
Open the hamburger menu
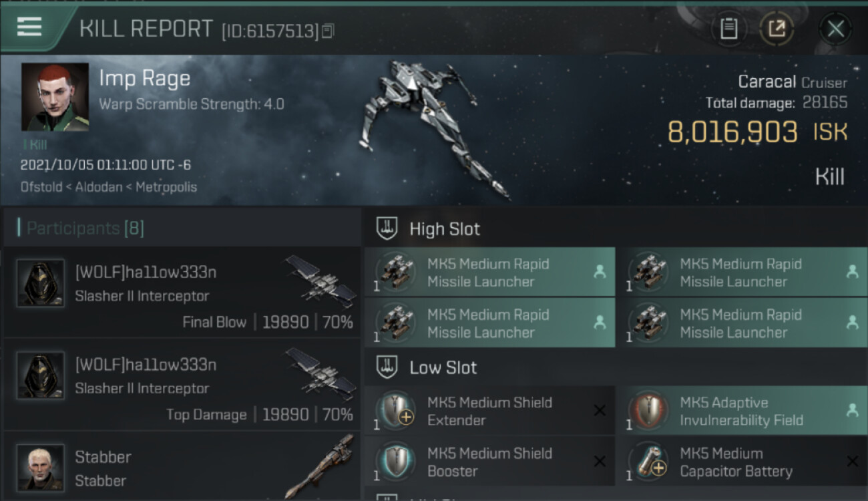tap(29, 27)
